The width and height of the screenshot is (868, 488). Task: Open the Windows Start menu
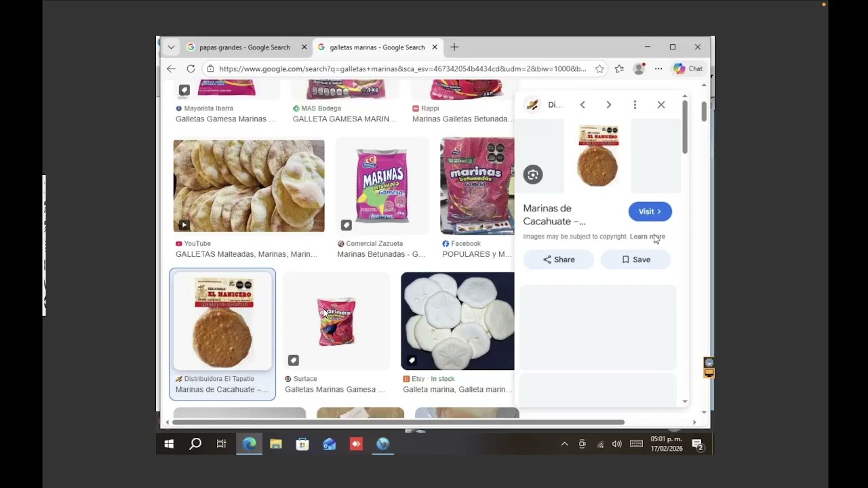pyautogui.click(x=169, y=444)
